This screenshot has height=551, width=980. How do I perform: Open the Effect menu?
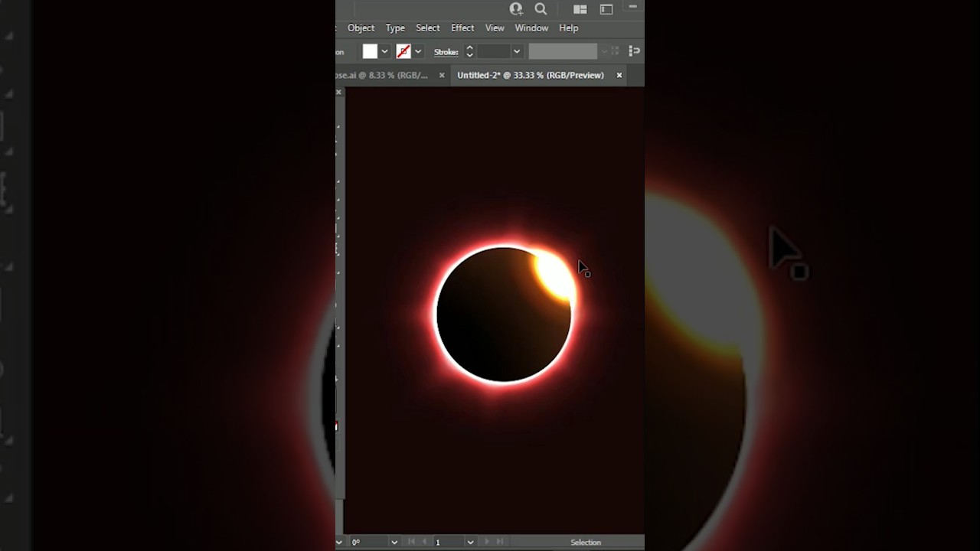pyautogui.click(x=462, y=28)
